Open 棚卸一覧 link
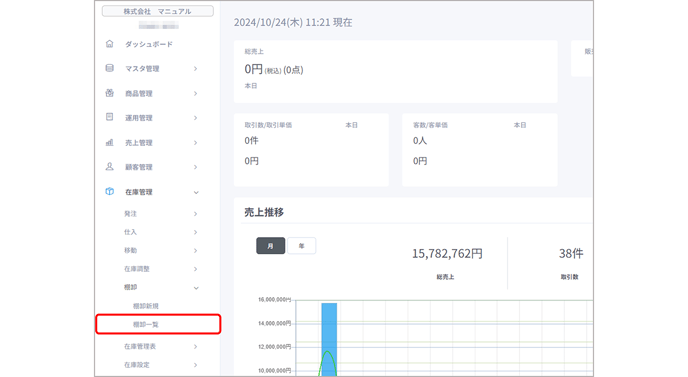Viewport: 688px width, 377px height. 146,325
